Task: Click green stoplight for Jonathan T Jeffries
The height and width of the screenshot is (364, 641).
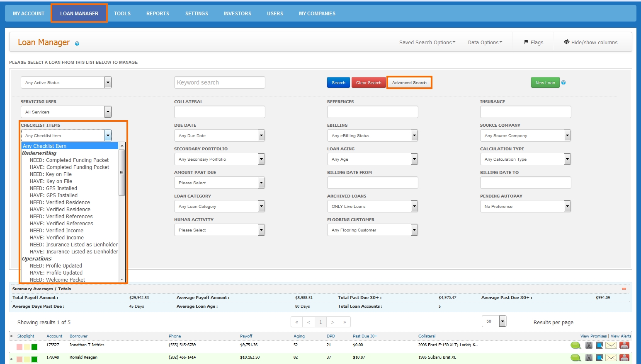Action: click(34, 347)
